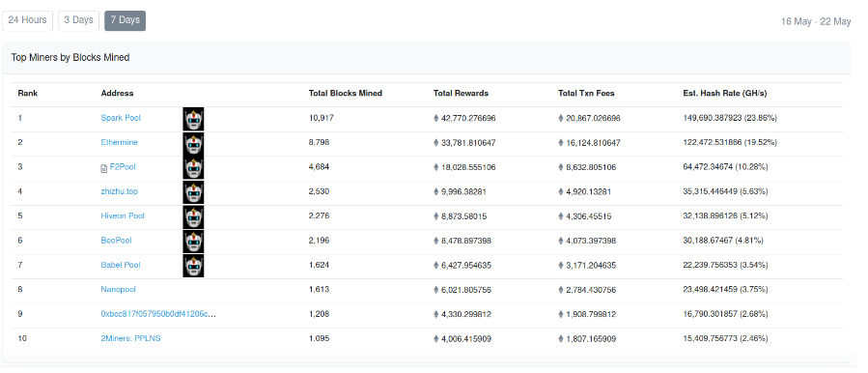Click the document icon before F2Pool
This screenshot has width=868, height=373.
click(x=103, y=168)
